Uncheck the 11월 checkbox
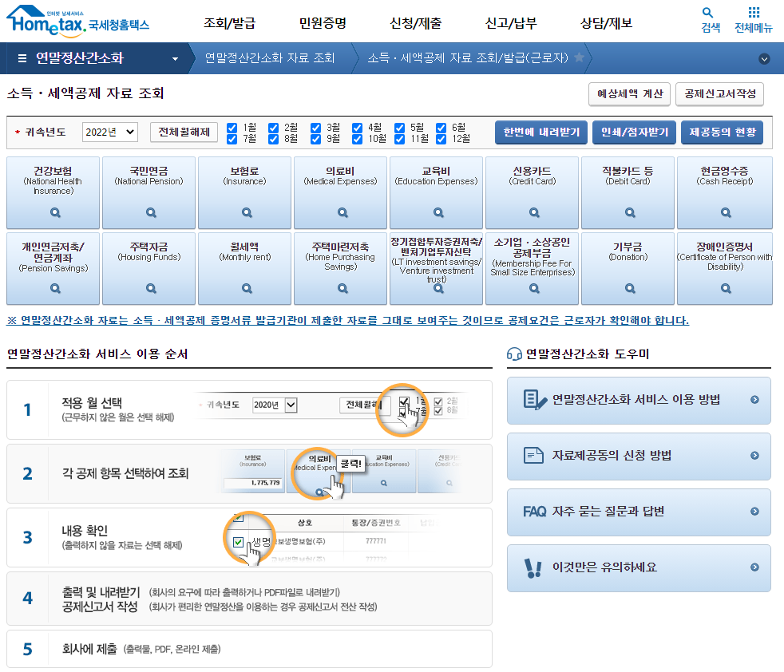 pos(399,139)
